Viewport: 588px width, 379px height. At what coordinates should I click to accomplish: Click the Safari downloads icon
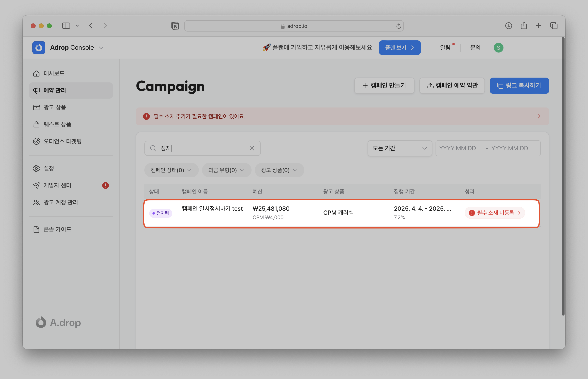509,26
